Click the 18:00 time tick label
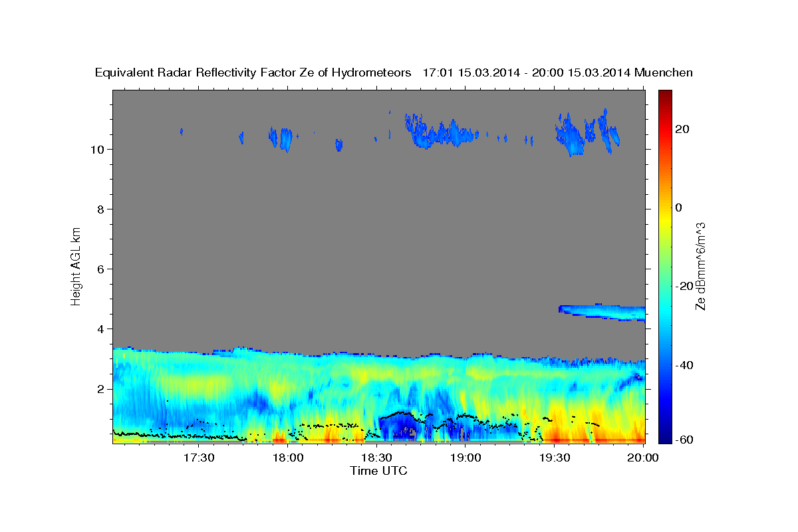 (288, 458)
